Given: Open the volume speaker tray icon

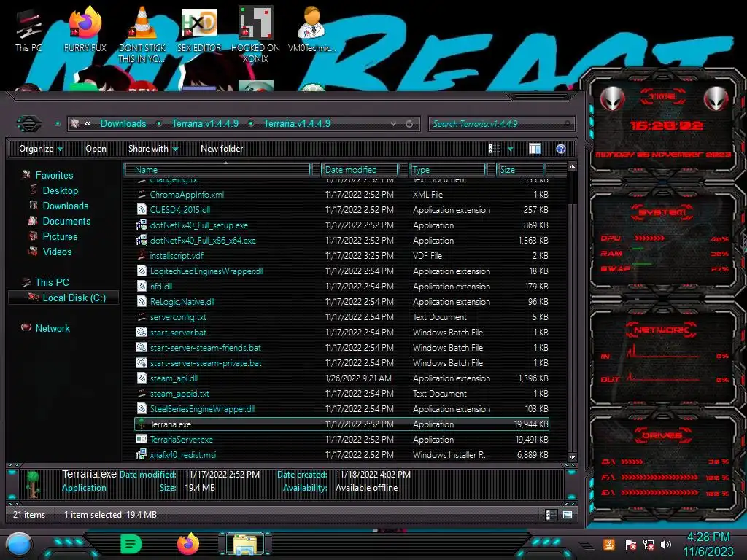Looking at the screenshot, I should click(667, 544).
